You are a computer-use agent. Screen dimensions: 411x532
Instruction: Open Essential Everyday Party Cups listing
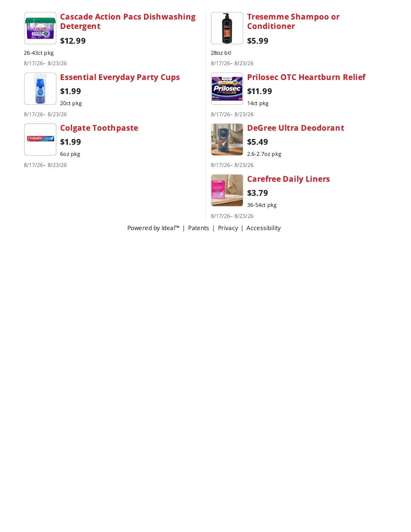120,77
